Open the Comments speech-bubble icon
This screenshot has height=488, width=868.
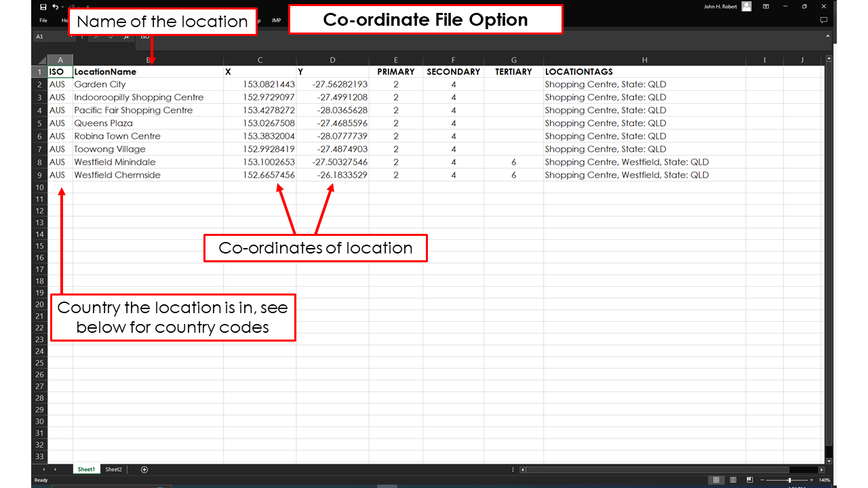[x=823, y=20]
